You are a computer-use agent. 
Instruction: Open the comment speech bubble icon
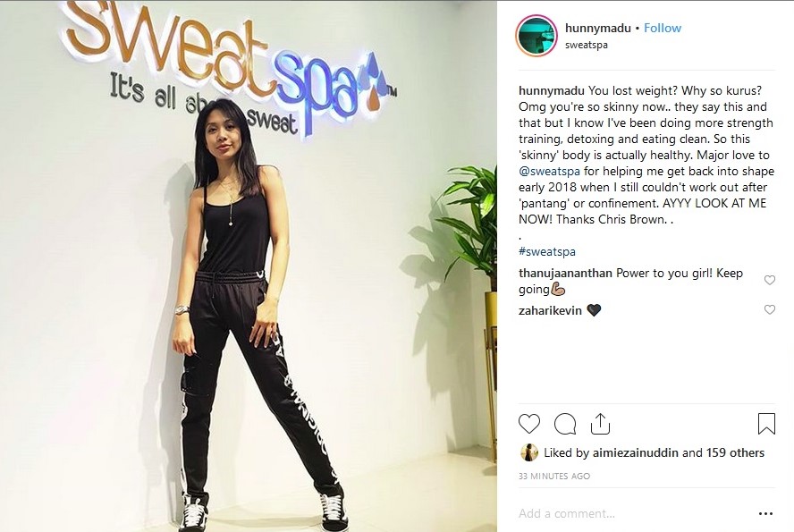click(565, 424)
